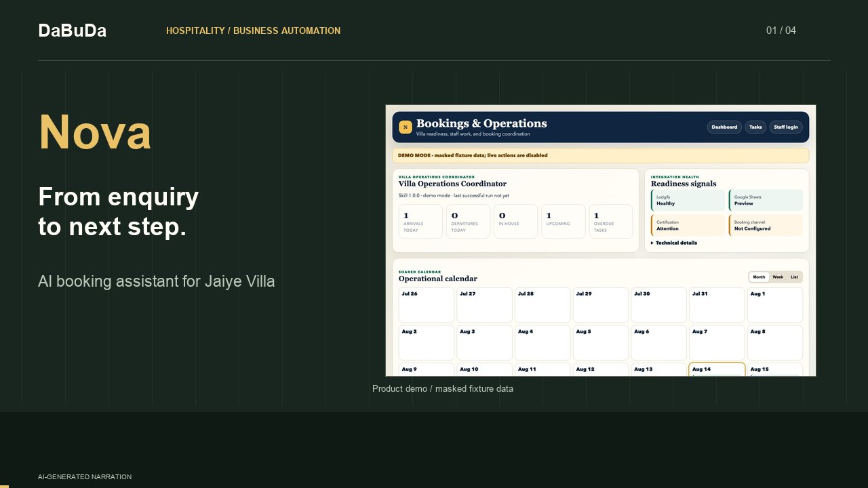Click the "Nova" slide title
Screen dimensions: 868x488
pos(95,131)
